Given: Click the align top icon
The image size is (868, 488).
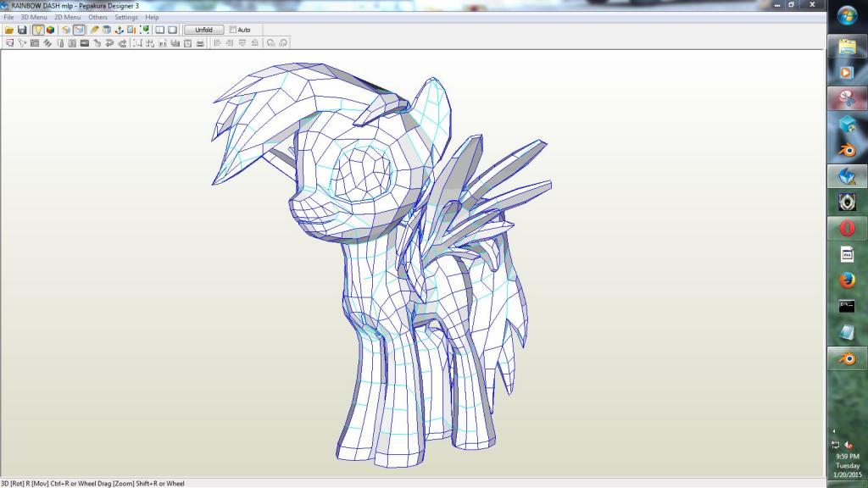Looking at the screenshot, I should pyautogui.click(x=242, y=42).
